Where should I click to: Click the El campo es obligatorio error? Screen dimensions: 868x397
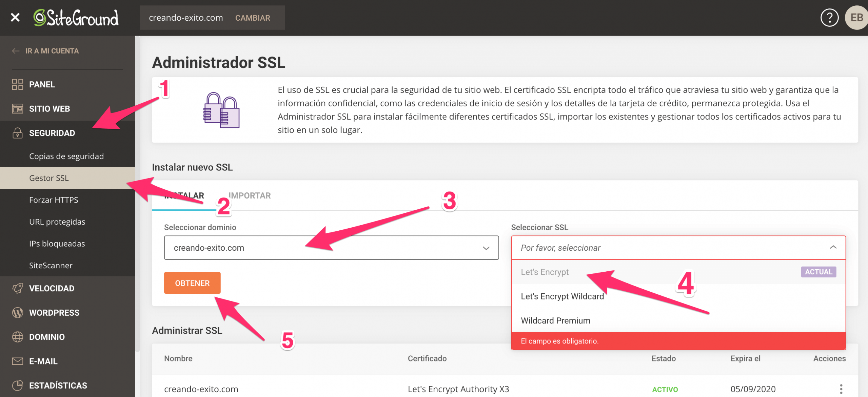pyautogui.click(x=678, y=341)
